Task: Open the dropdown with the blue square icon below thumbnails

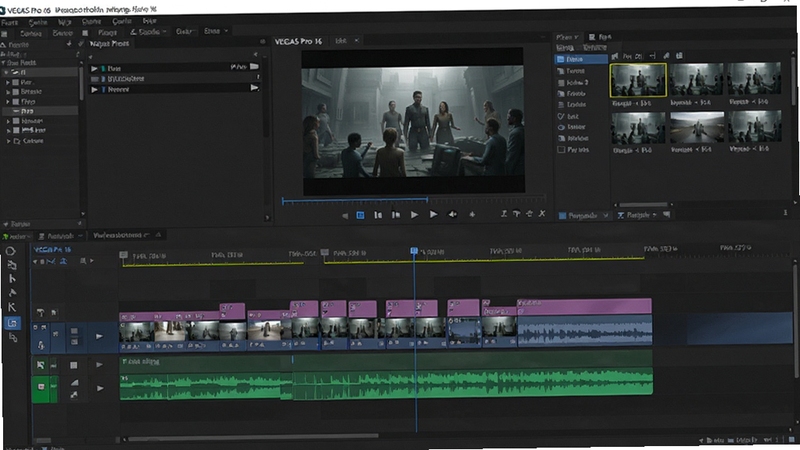Action: coord(583,215)
